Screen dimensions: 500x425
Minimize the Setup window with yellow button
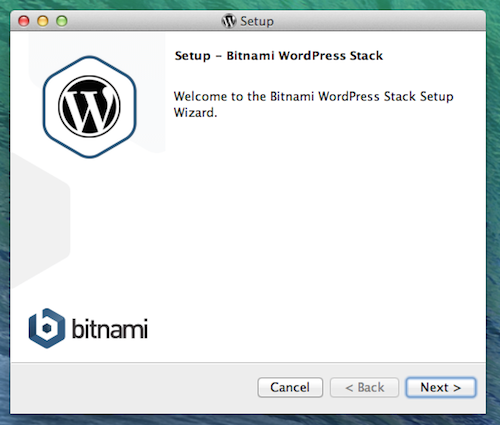pyautogui.click(x=43, y=21)
